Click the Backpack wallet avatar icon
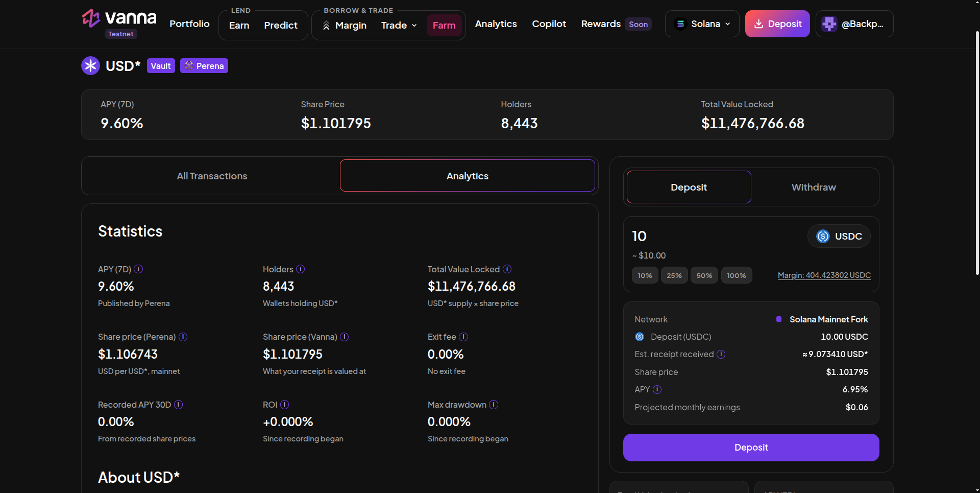 tap(829, 24)
